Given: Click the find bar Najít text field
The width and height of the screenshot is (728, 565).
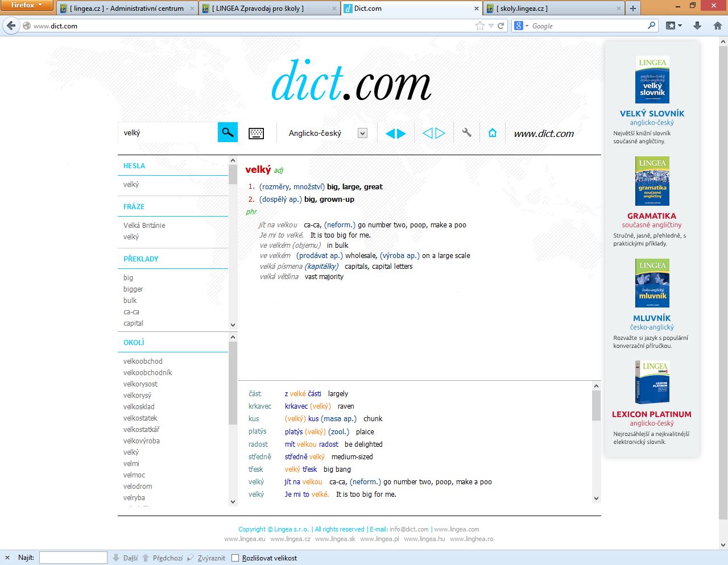Looking at the screenshot, I should click(x=73, y=558).
